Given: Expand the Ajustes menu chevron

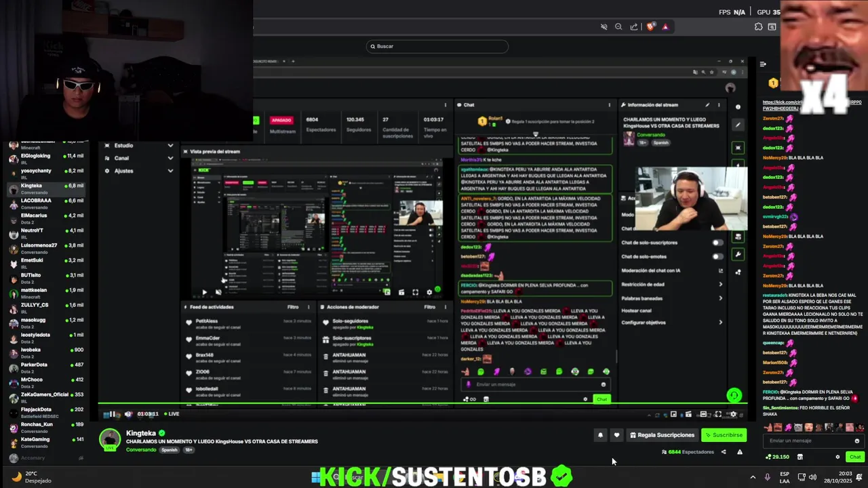Looking at the screenshot, I should pos(170,171).
